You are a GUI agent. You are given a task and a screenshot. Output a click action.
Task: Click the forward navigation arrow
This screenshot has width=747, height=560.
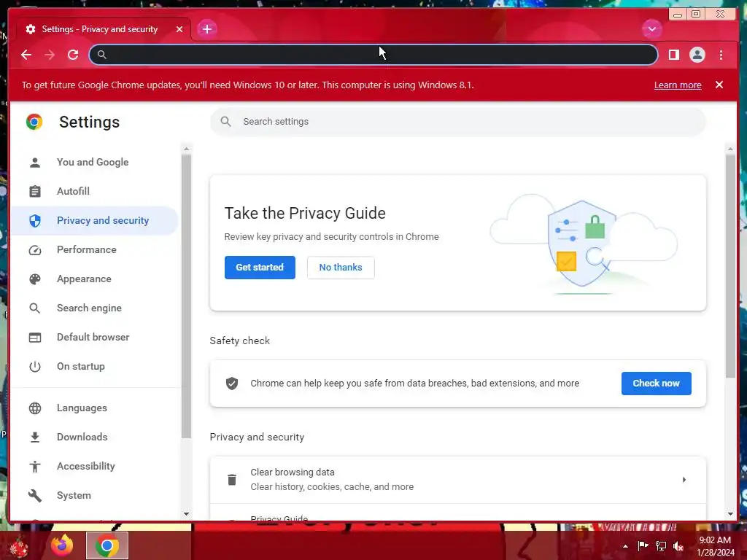click(50, 55)
